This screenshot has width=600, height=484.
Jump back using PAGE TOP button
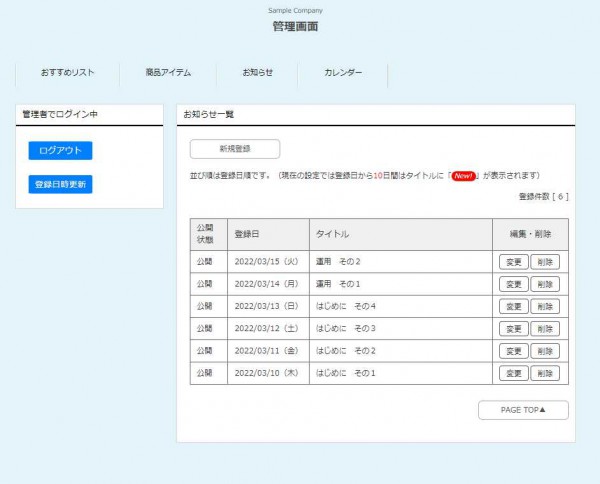coord(523,410)
